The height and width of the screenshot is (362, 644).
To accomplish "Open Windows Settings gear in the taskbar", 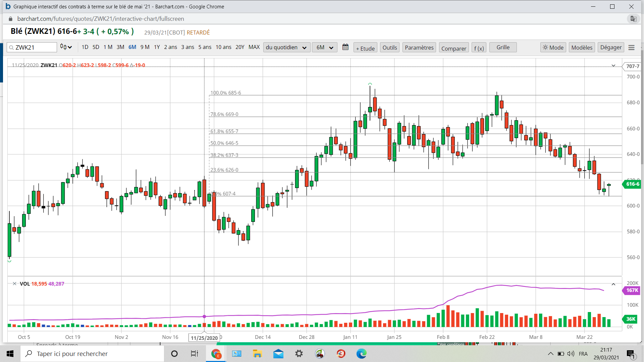I will click(x=299, y=354).
